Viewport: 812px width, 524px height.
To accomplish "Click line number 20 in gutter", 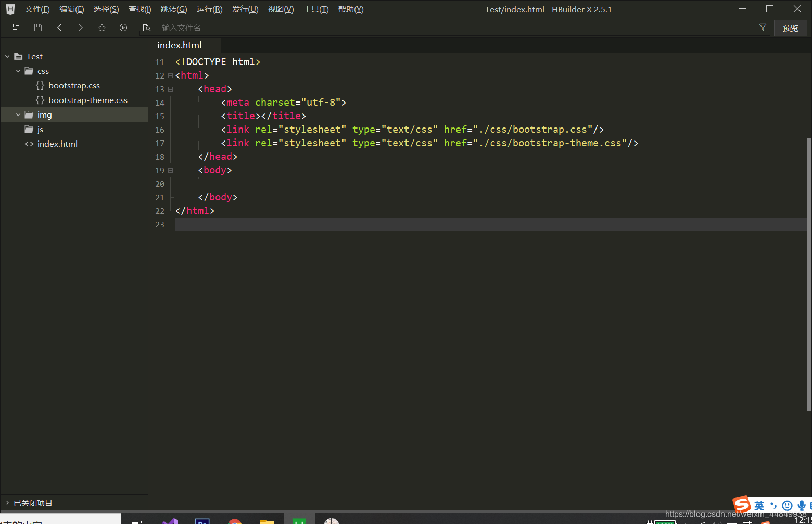I will [160, 184].
